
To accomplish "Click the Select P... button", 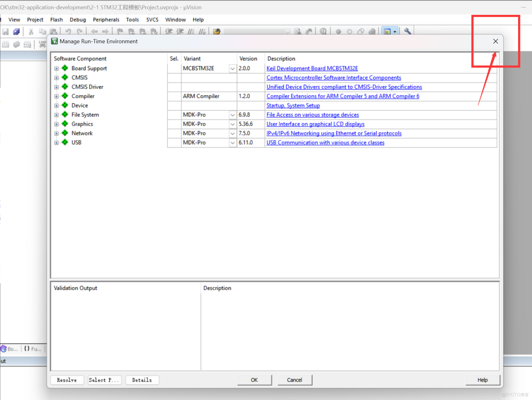I will (x=104, y=380).
